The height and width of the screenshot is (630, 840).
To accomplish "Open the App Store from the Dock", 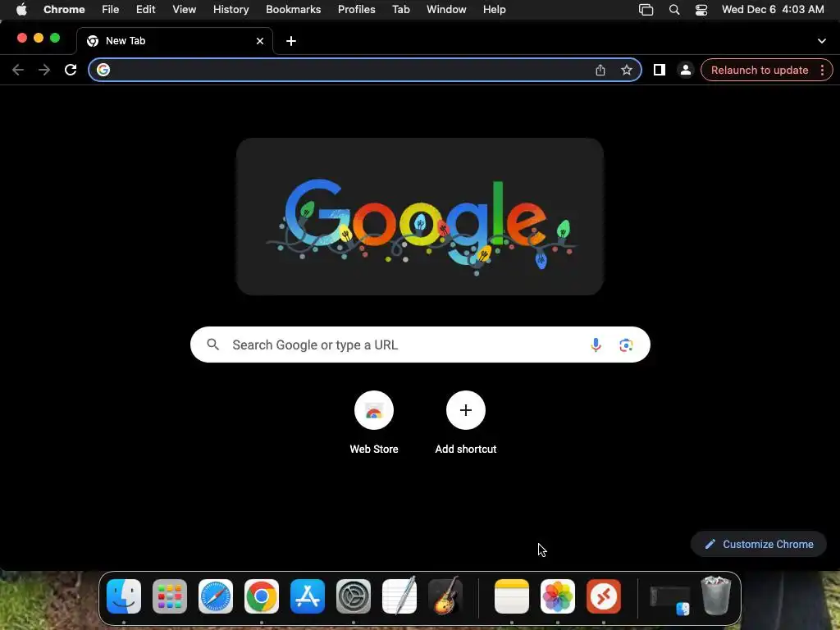I will 308,596.
